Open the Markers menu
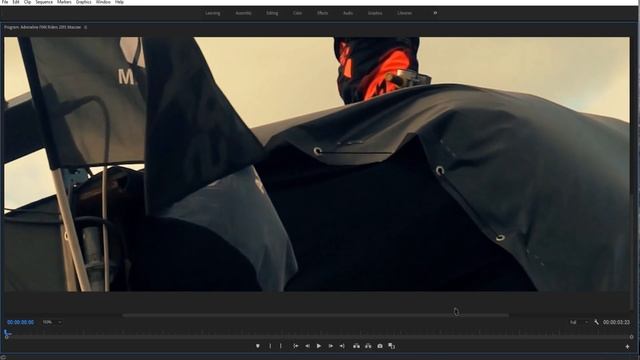Viewport: 640px width, 360px height. coord(64,2)
